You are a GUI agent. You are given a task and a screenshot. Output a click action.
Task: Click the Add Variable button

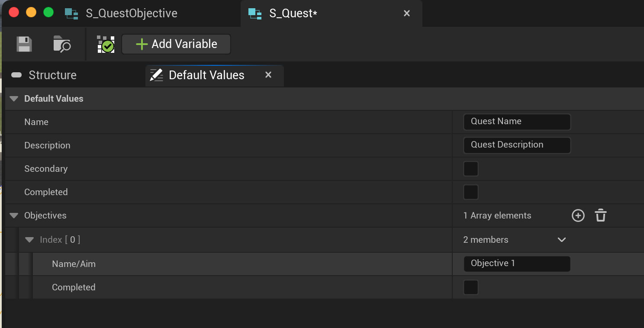pos(176,44)
